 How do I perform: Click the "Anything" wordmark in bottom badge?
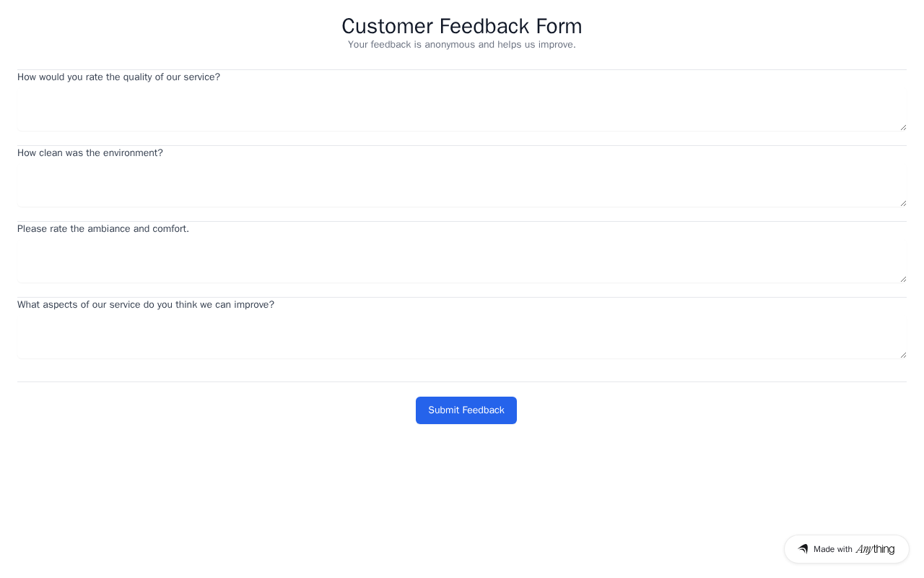875,549
